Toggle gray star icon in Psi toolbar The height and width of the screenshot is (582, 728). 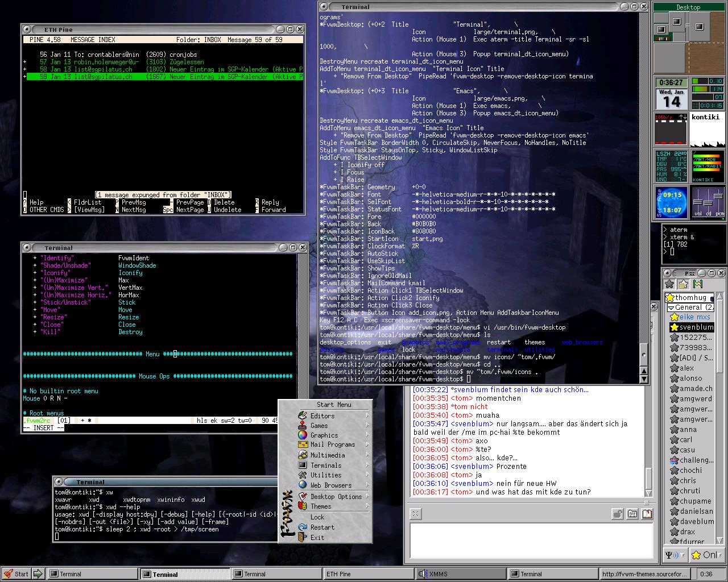[670, 284]
